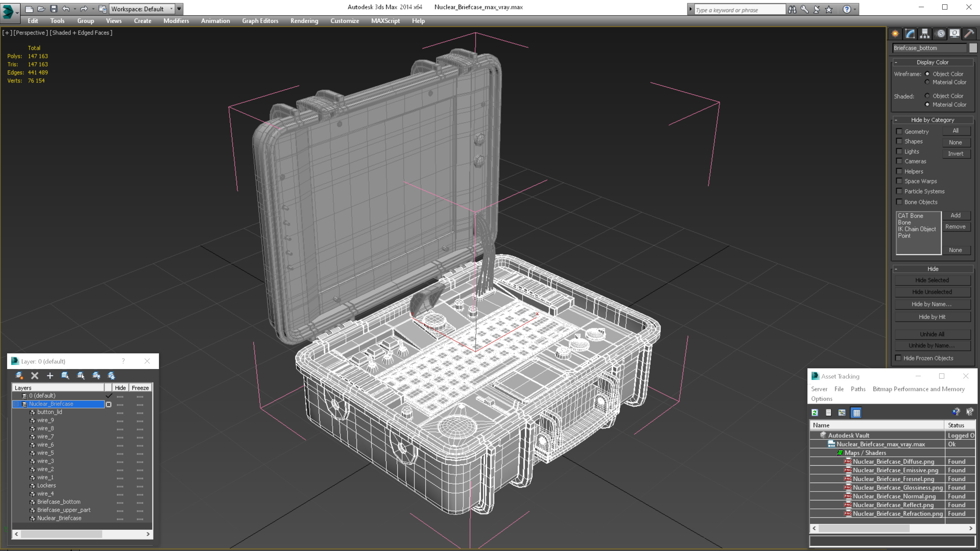Screen dimensions: 980x551
Task: Click the New Scene icon
Action: [29, 9]
